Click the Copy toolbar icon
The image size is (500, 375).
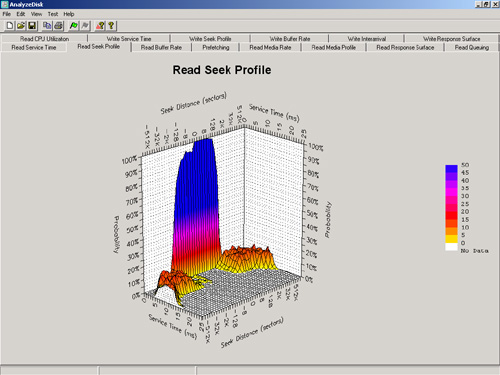47,26
